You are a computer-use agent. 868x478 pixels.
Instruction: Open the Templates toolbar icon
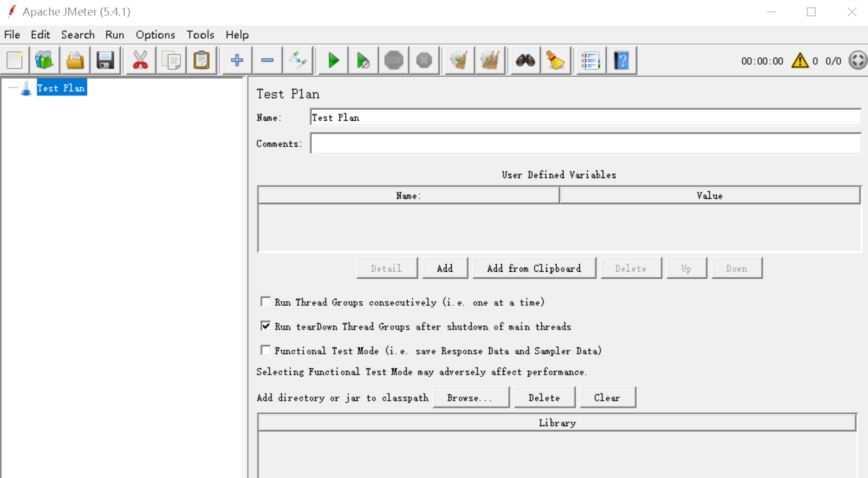[x=44, y=60]
